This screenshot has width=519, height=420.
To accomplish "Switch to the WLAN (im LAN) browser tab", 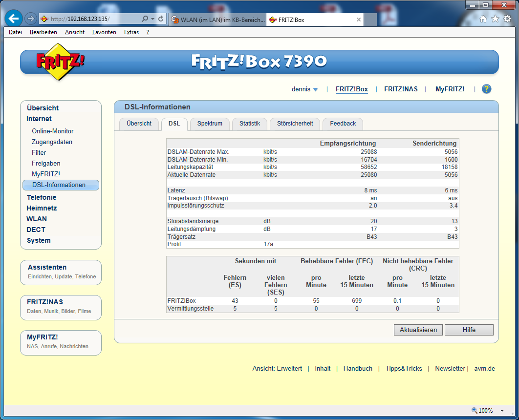I will 217,20.
